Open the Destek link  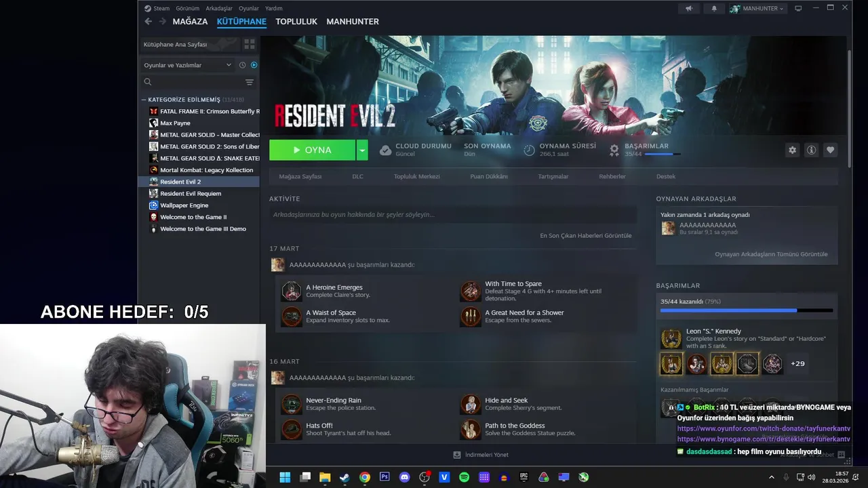coord(666,176)
